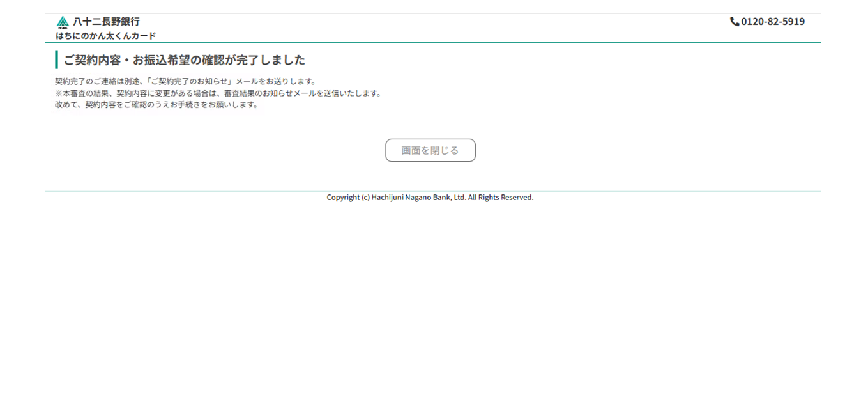Click the empty white area below the footer
Viewport: 868px width, 397px height.
click(x=432, y=294)
